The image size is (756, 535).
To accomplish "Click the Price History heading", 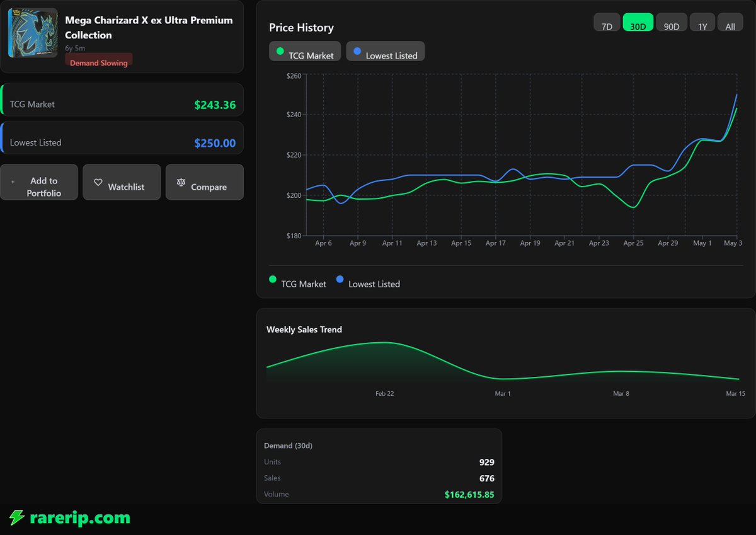I will (301, 28).
